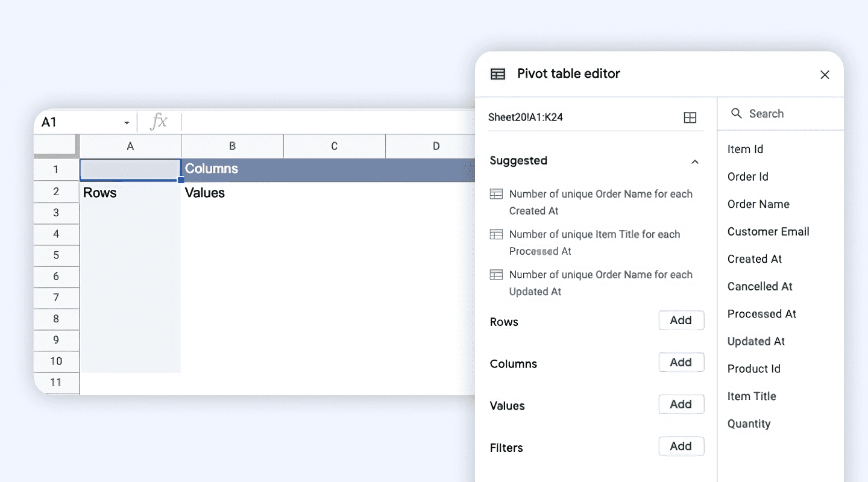Click the Pivot table editor header icon
Image resolution: width=868 pixels, height=482 pixels.
point(498,74)
